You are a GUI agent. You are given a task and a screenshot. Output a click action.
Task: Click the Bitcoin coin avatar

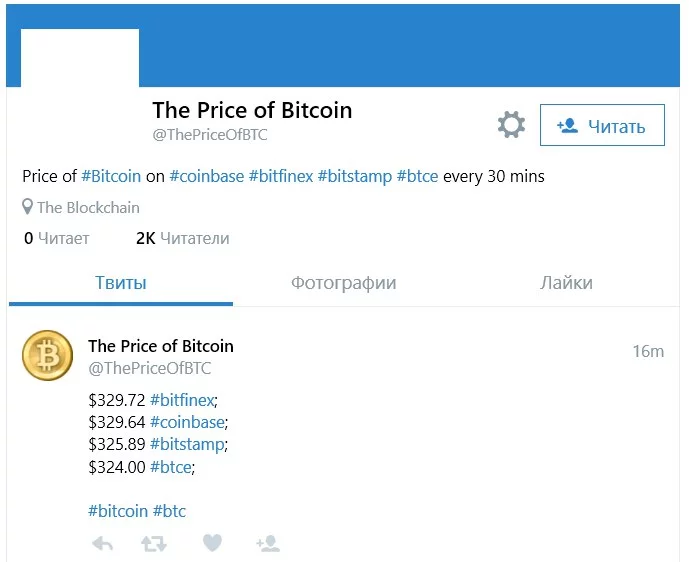point(48,356)
